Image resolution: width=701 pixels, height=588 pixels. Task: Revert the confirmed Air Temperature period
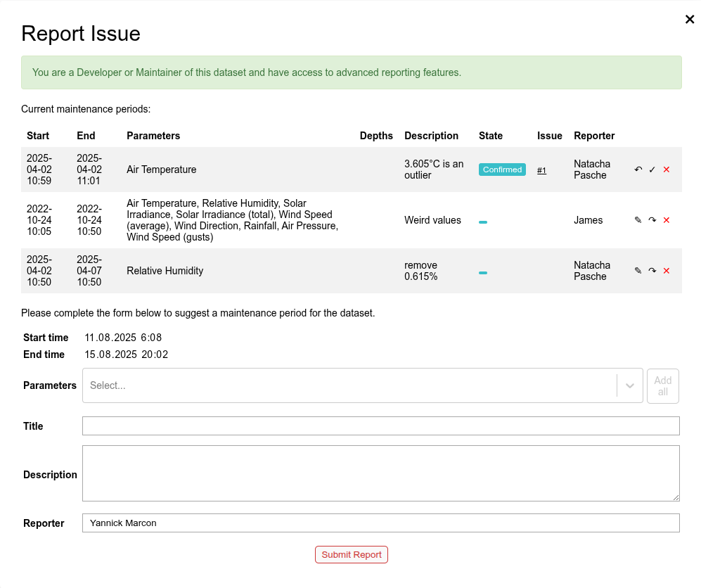pyautogui.click(x=638, y=170)
